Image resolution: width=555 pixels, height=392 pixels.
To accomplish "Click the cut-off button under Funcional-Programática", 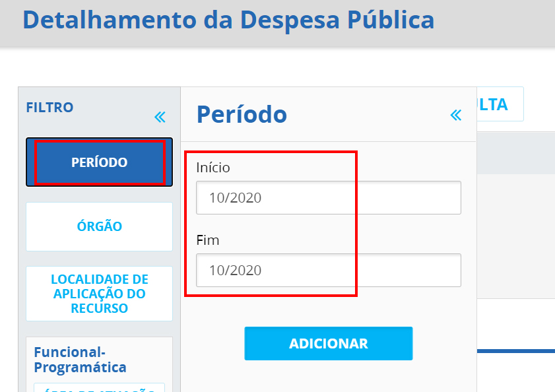I will coord(99,388).
